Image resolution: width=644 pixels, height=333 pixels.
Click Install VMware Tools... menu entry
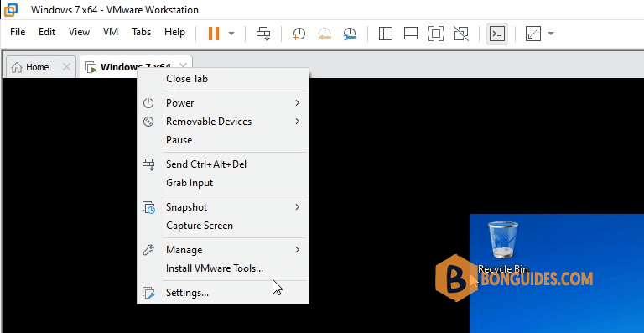pyautogui.click(x=223, y=268)
